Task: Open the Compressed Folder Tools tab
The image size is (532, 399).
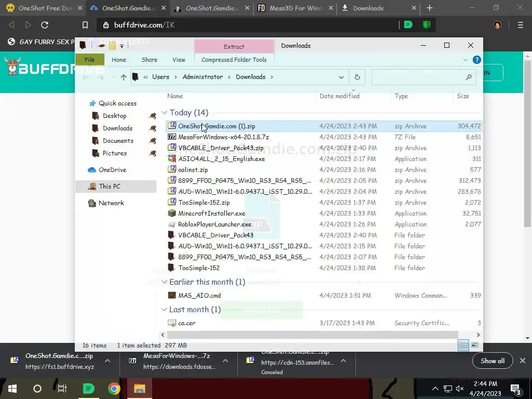Action: coord(234,60)
